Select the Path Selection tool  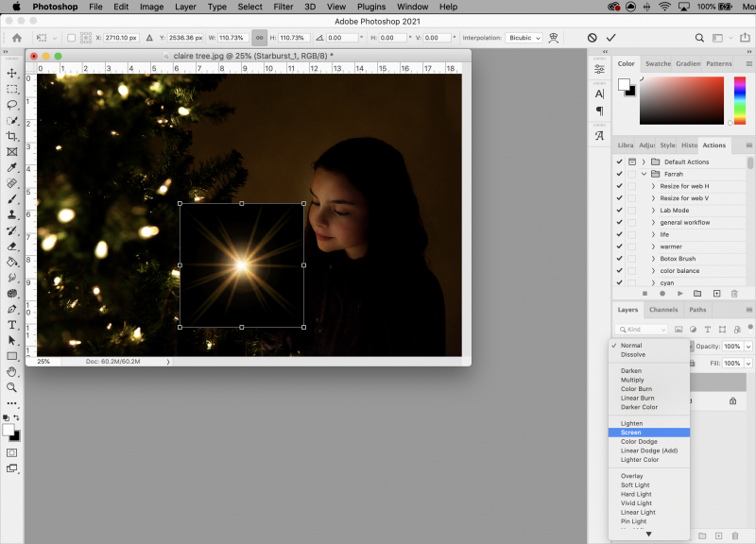coord(11,340)
